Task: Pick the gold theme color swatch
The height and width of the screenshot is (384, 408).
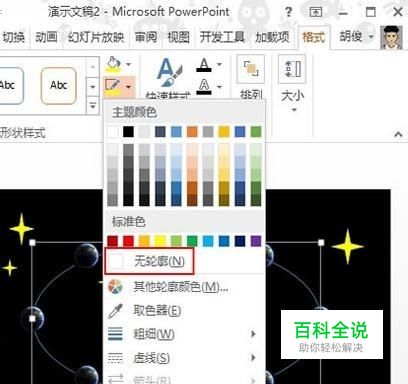Action: (224, 132)
